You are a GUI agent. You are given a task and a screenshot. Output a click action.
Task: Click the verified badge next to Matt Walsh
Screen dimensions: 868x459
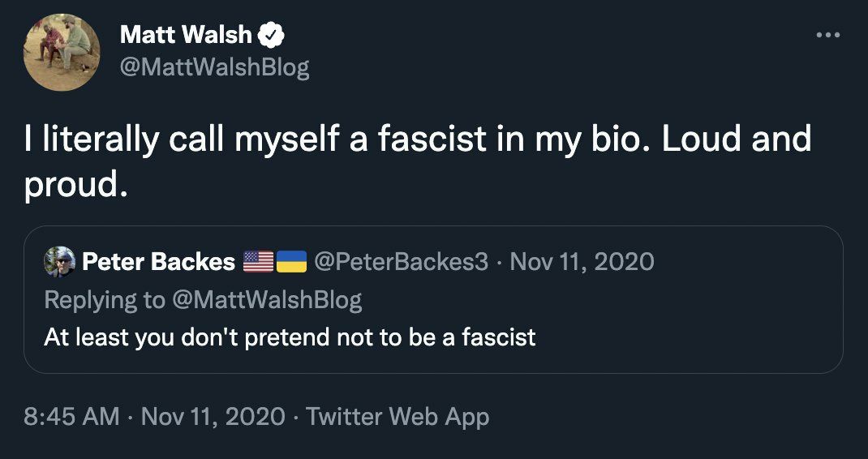click(x=271, y=35)
